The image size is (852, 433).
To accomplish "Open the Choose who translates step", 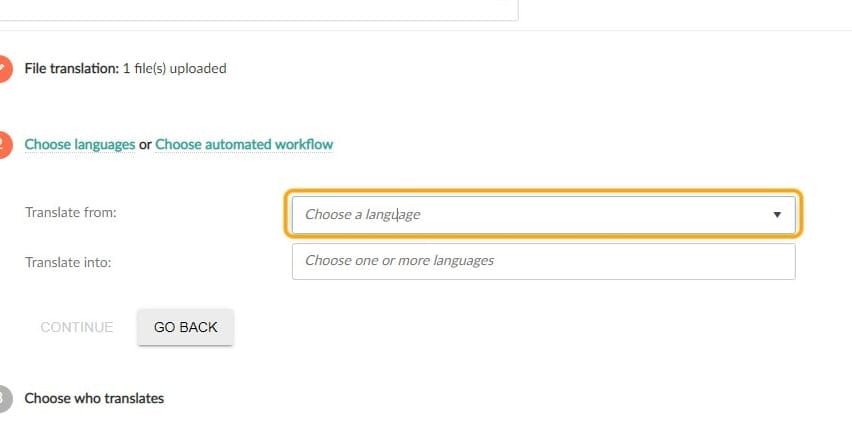I will click(94, 398).
